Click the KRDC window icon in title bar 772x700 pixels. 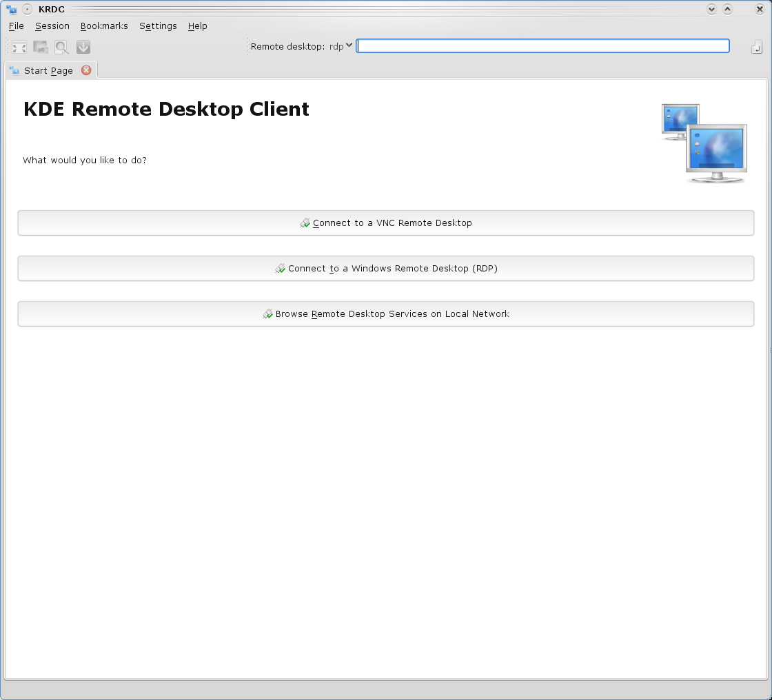pos(11,9)
